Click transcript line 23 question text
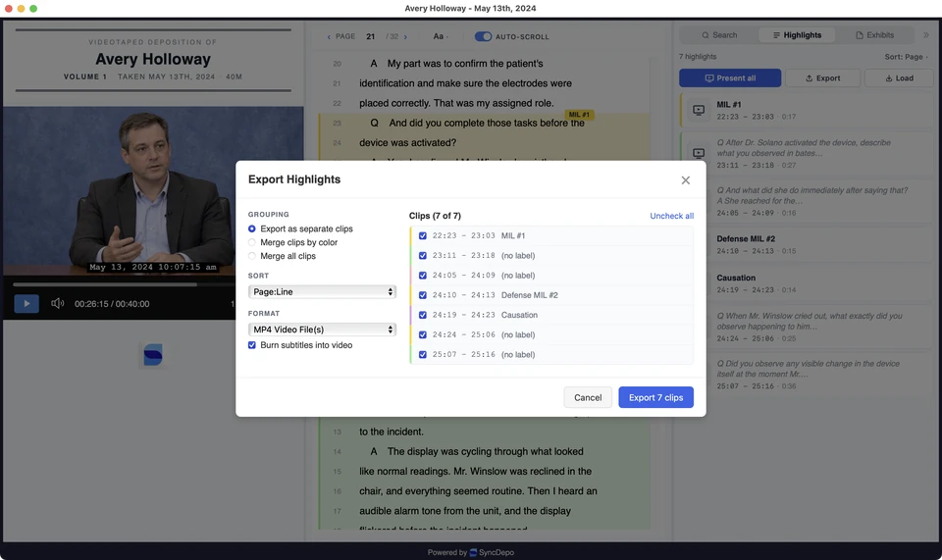Viewport: 942px width, 560px height. click(x=477, y=123)
